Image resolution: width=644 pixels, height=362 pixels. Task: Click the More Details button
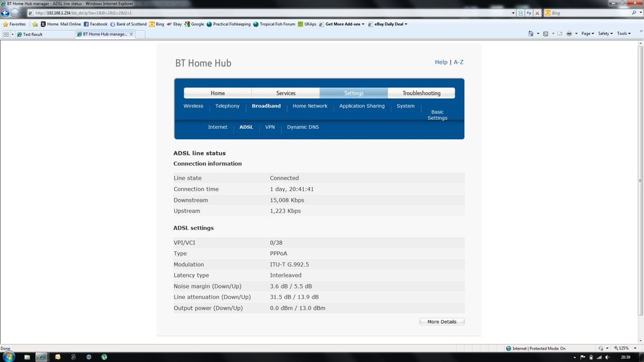click(442, 322)
